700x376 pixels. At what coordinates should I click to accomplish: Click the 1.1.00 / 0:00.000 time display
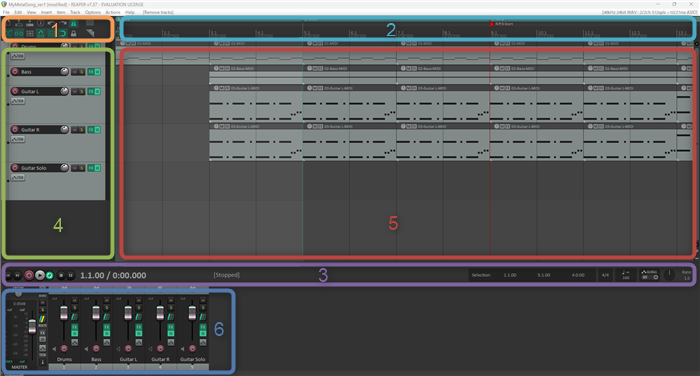113,276
